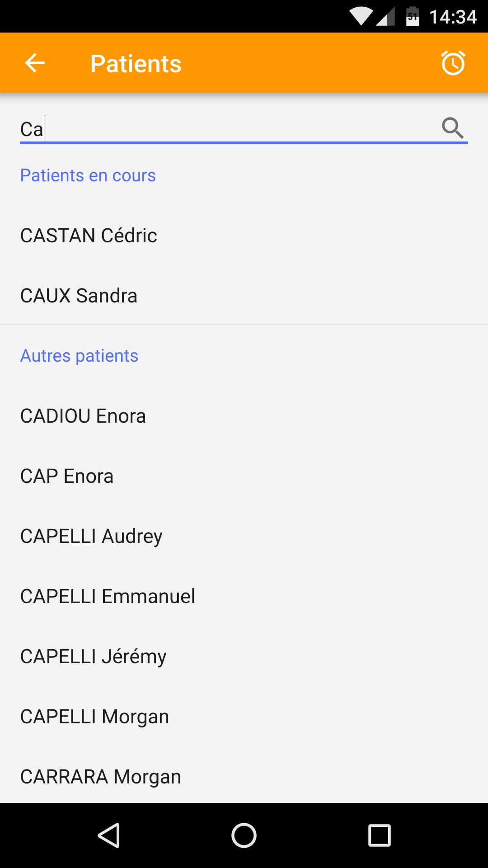The width and height of the screenshot is (488, 868).
Task: Tap the back arrow in header
Action: coord(35,63)
